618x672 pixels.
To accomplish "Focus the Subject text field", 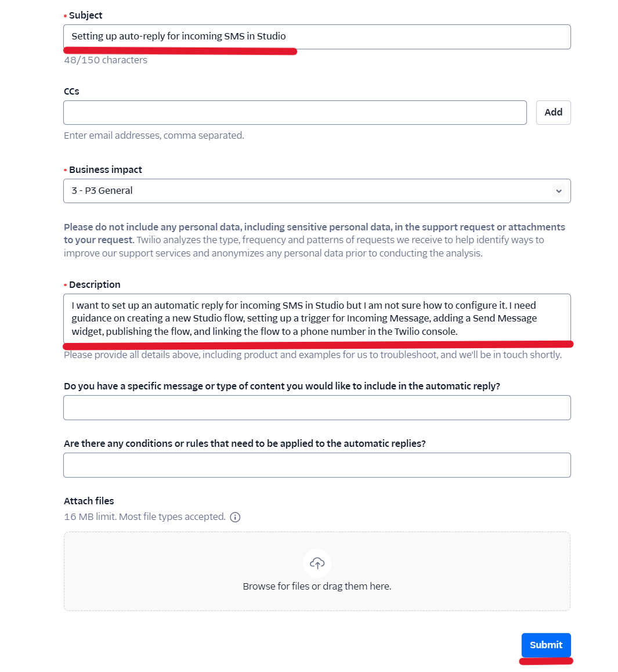I will 317,37.
